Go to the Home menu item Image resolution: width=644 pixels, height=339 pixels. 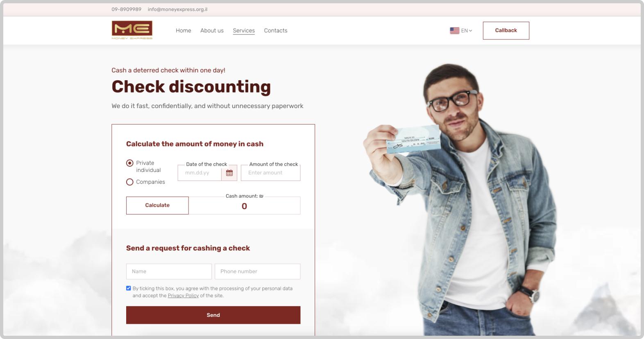tap(184, 31)
